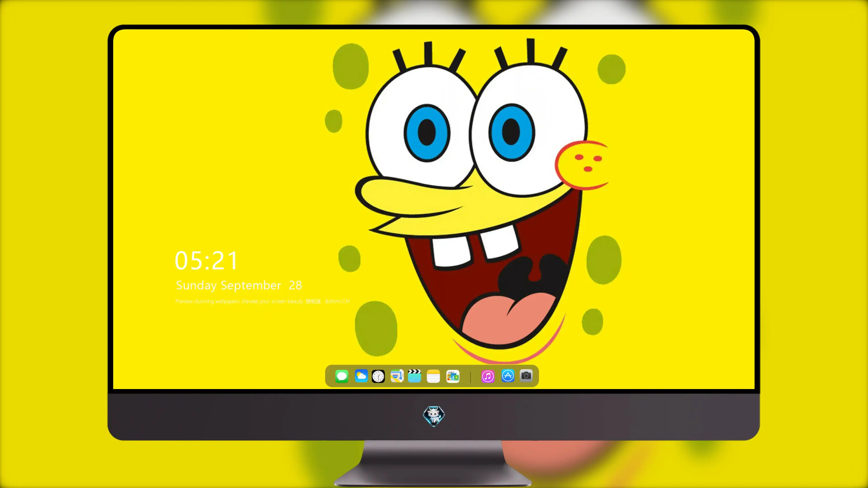Open the photo collage app icon
Image resolution: width=868 pixels, height=488 pixels.
pyautogui.click(x=453, y=376)
